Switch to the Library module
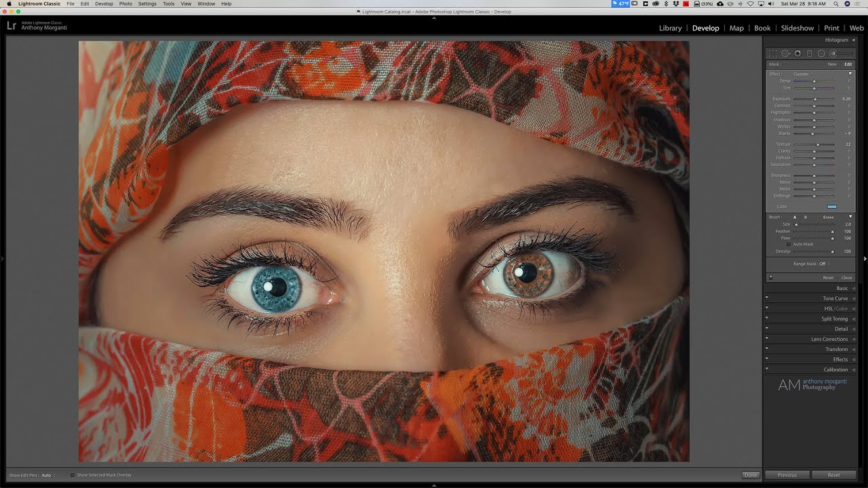The height and width of the screenshot is (488, 868). coord(670,28)
